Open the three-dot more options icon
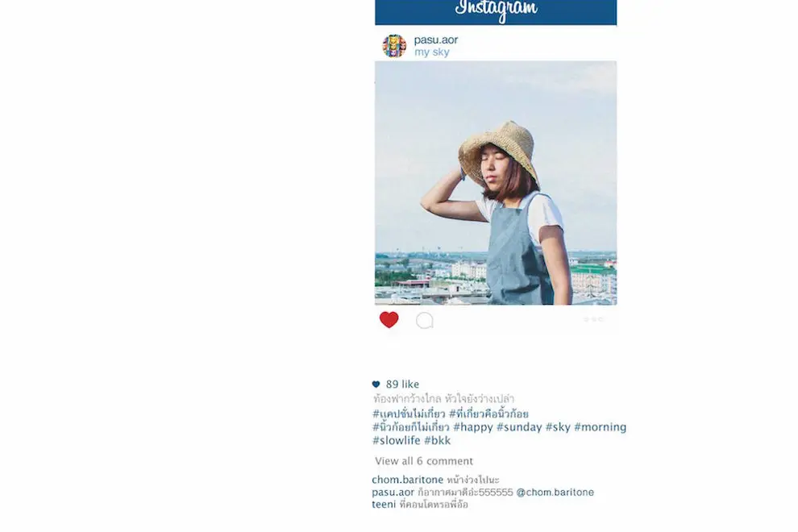The width and height of the screenshot is (798, 532). tap(593, 319)
